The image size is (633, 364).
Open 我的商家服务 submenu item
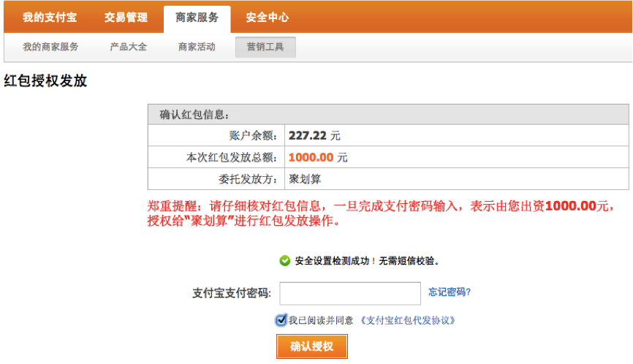50,47
